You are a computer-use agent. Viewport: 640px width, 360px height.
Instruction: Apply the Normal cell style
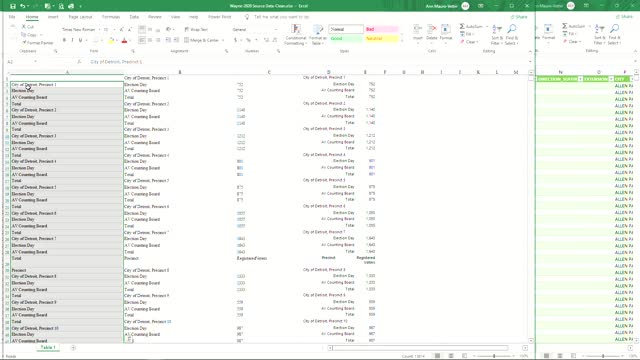[346, 29]
